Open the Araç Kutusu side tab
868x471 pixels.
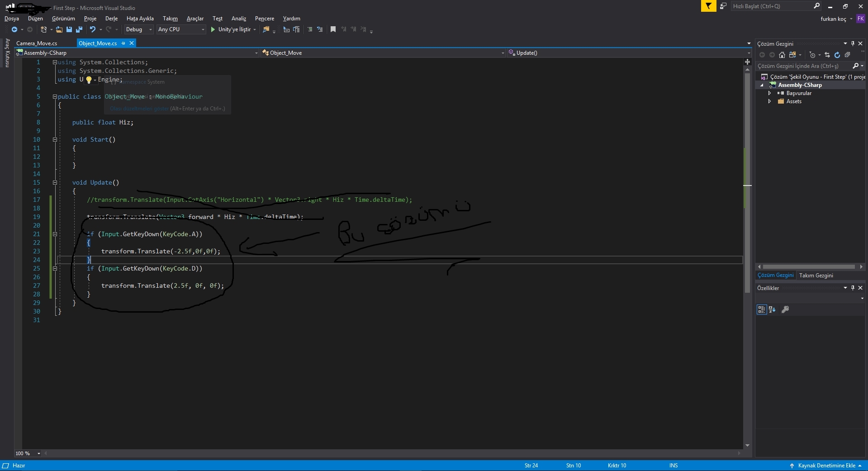click(x=7, y=53)
